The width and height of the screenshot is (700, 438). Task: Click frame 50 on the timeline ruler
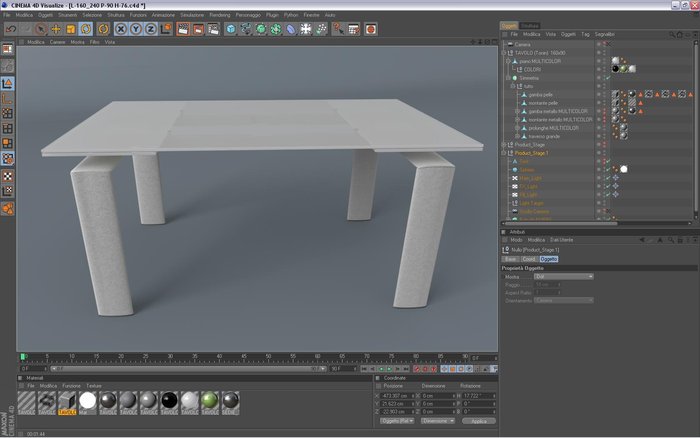(x=268, y=357)
